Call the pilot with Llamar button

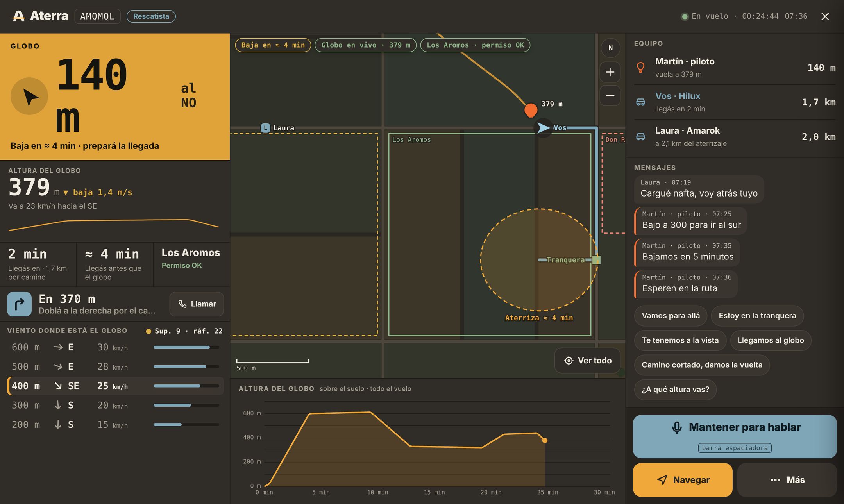[x=197, y=304]
